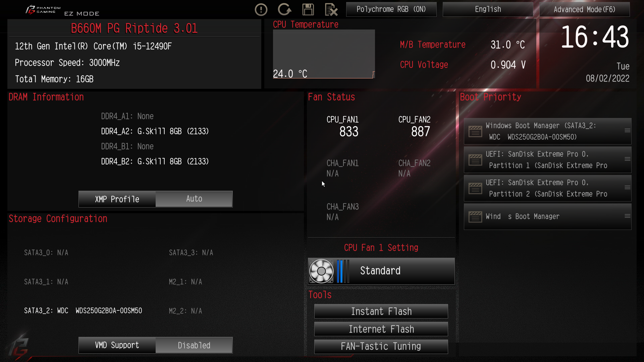Click the Internet Flash button

coord(381,329)
